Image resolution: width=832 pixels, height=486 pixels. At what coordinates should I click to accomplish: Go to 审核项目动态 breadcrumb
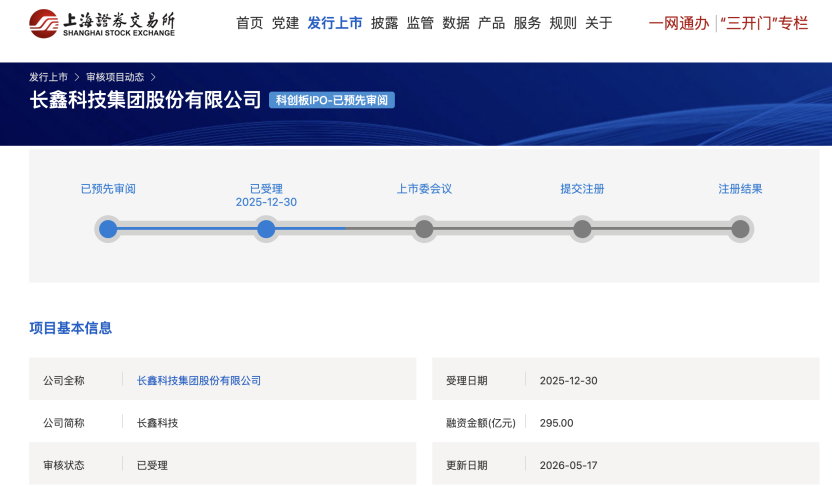point(115,77)
